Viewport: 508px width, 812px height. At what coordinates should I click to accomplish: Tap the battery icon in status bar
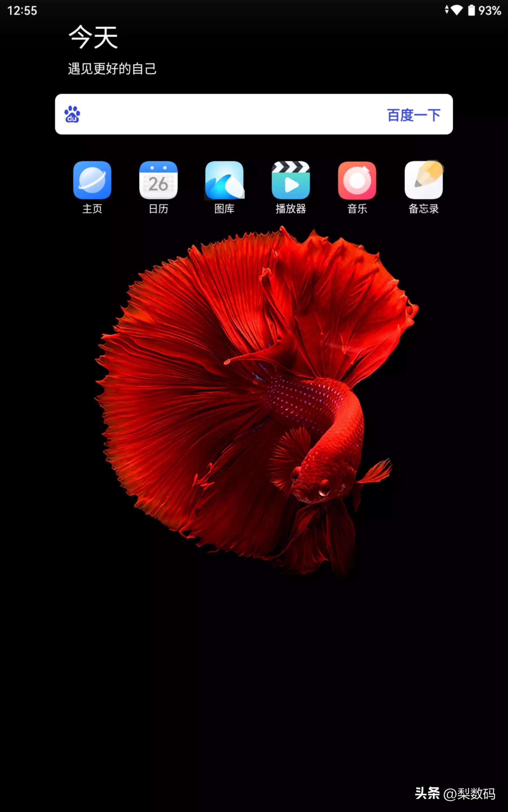click(x=472, y=10)
